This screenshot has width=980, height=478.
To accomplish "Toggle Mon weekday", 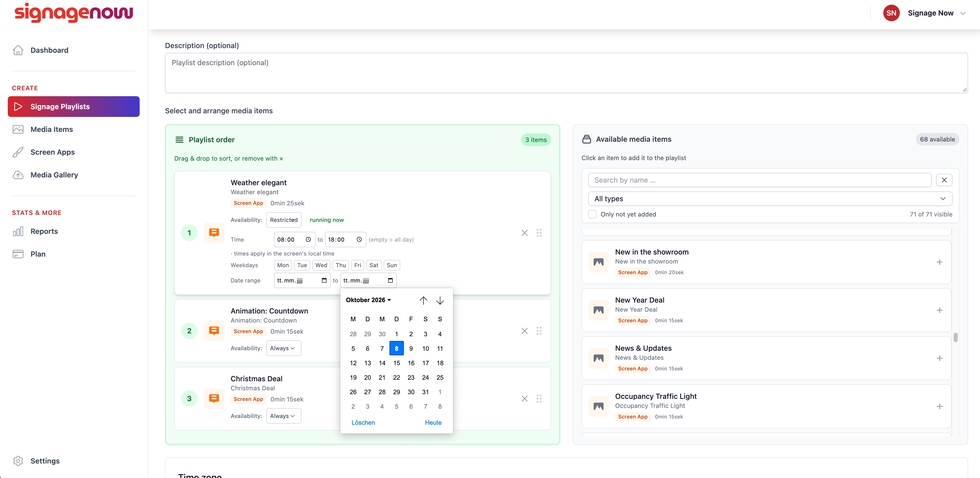I will [283, 265].
